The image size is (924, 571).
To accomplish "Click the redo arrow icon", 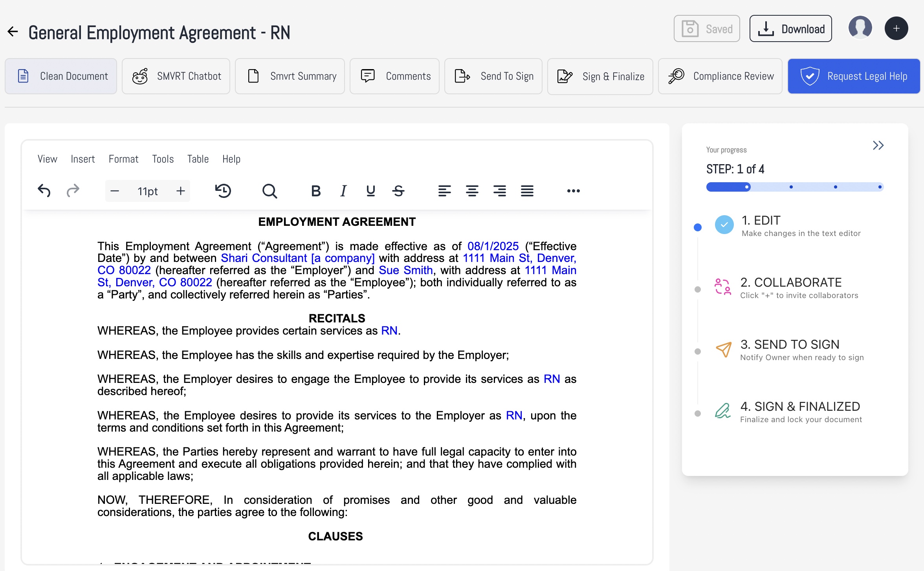I will (73, 191).
